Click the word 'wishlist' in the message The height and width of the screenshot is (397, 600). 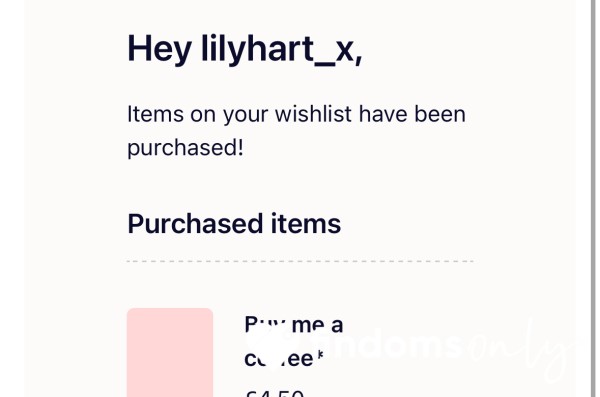coord(313,114)
